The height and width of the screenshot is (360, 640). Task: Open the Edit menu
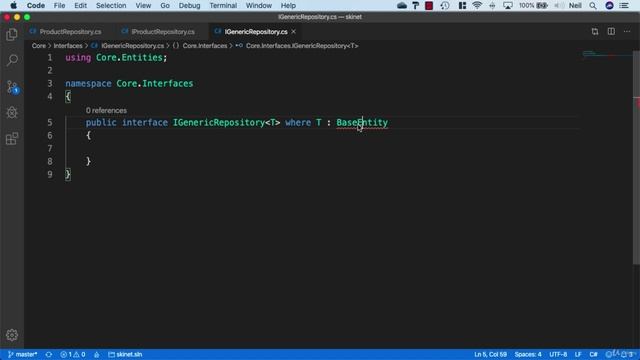(80, 5)
